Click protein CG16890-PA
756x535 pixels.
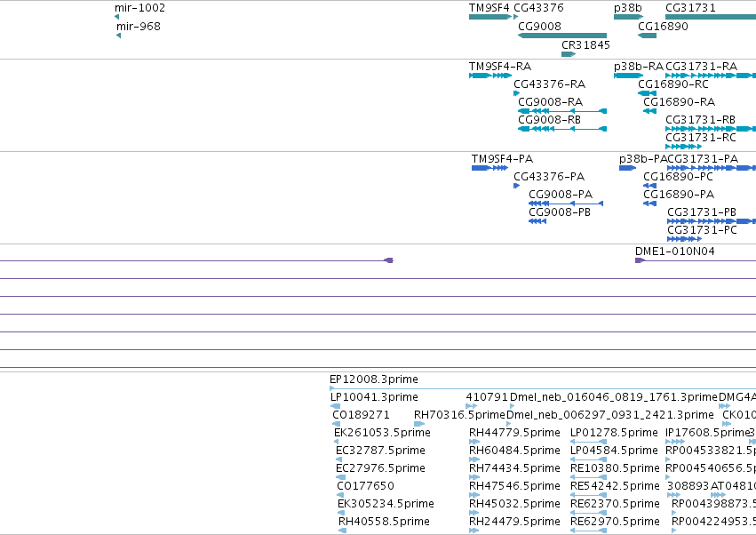click(650, 204)
